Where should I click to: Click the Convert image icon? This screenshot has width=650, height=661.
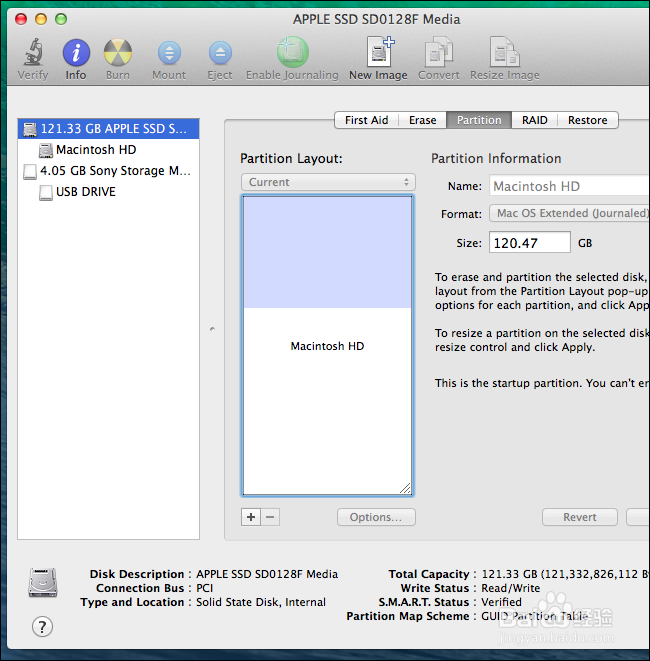pyautogui.click(x=438, y=52)
